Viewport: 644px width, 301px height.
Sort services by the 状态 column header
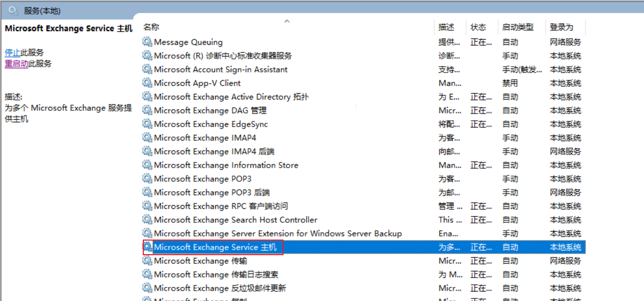point(478,27)
